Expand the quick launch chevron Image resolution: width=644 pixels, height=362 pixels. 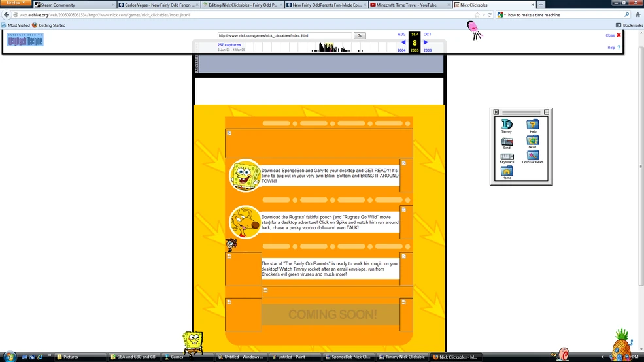point(50,356)
